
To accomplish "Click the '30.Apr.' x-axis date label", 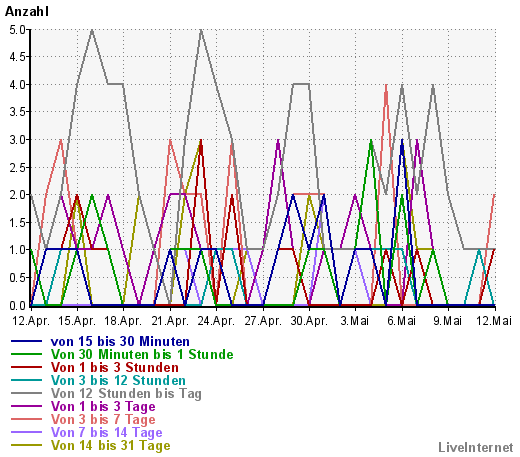I will point(309,321).
